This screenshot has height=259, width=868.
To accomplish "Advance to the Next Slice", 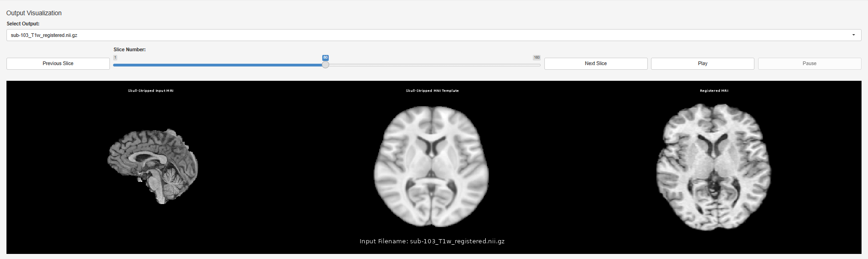I will (x=596, y=64).
